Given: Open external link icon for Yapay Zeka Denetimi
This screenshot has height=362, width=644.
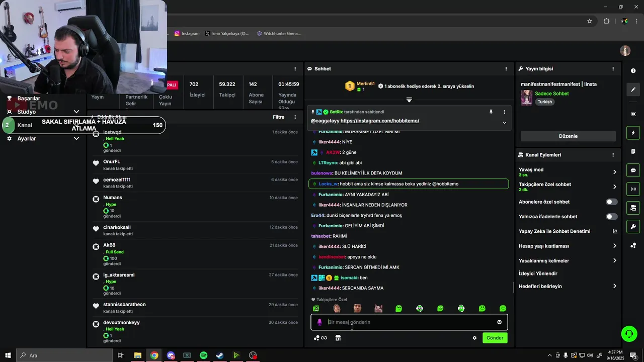Looking at the screenshot, I should pos(614,231).
